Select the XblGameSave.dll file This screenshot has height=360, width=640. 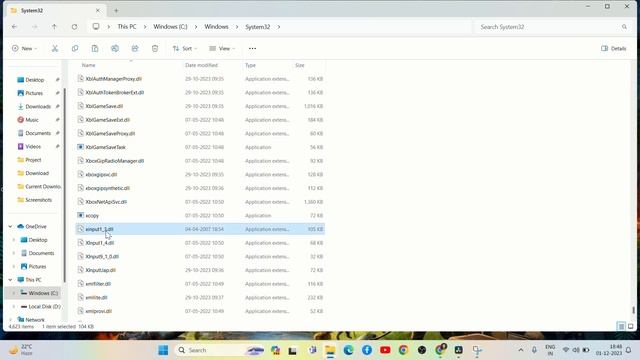coord(200,106)
